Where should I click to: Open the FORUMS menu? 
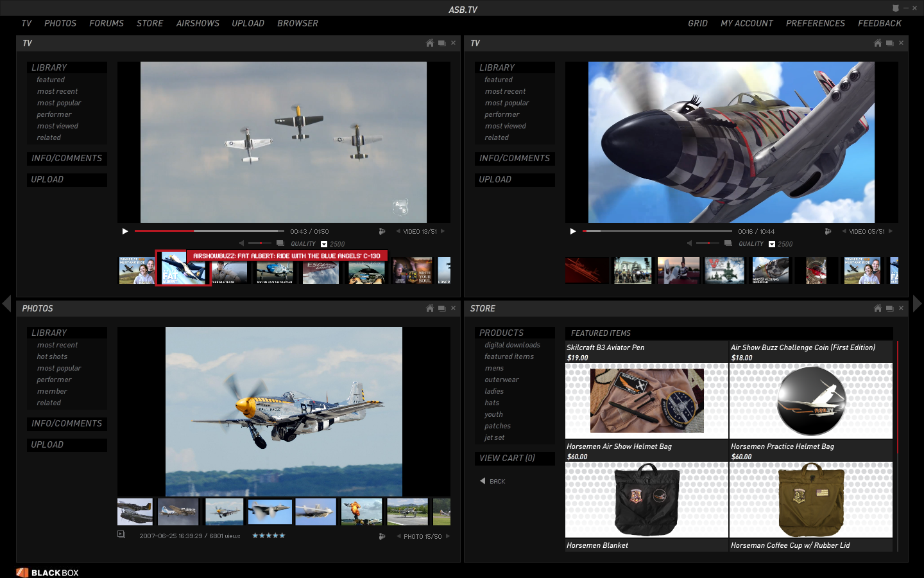[107, 23]
